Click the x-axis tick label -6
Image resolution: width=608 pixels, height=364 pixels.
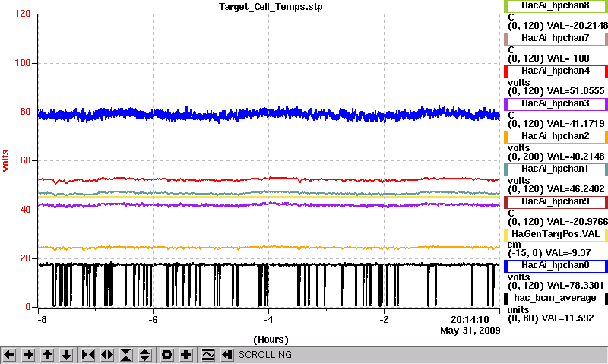(x=153, y=320)
